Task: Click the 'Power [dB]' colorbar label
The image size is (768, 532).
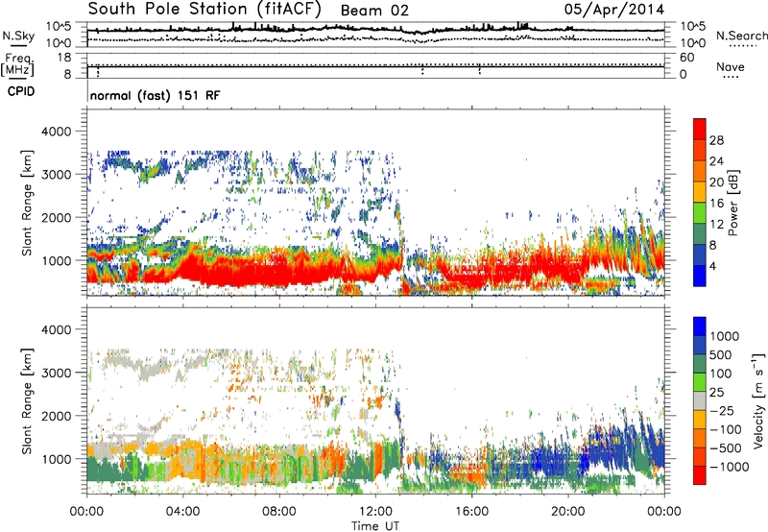Action: click(732, 203)
